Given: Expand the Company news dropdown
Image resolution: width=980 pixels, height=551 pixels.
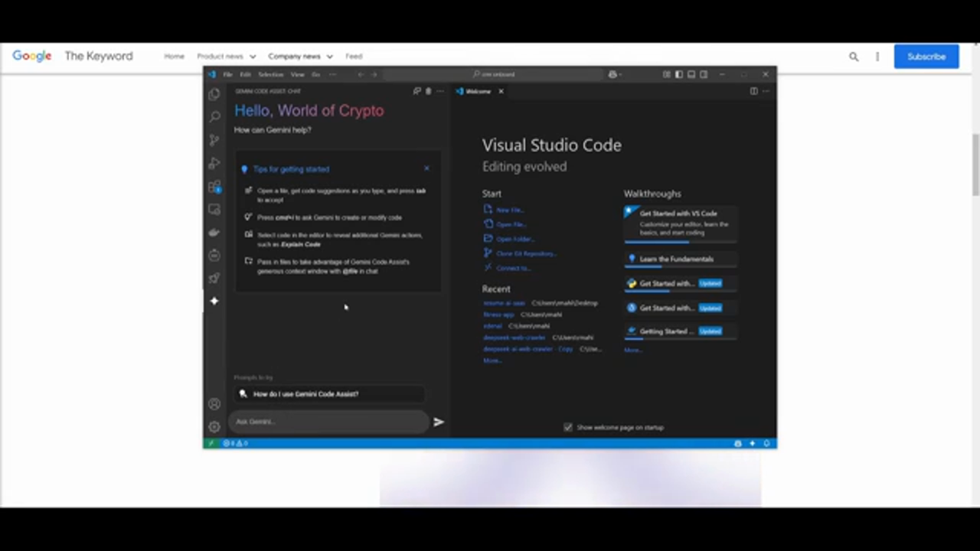Looking at the screenshot, I should (300, 57).
